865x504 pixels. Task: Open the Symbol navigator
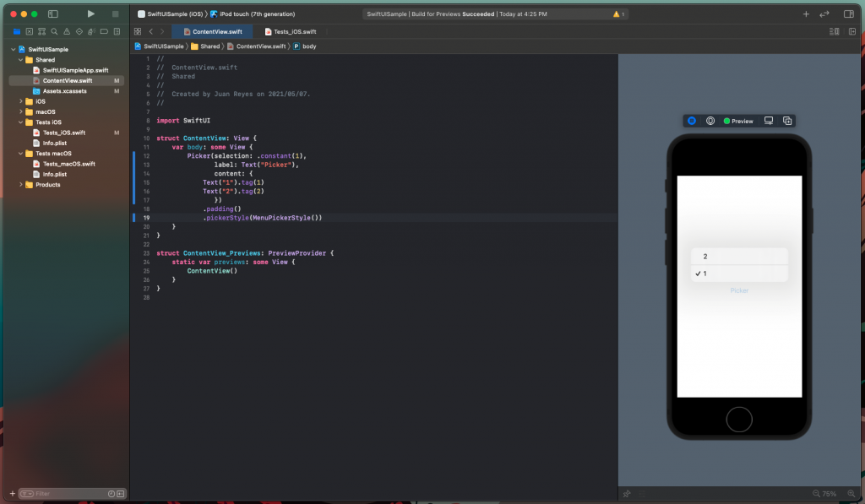(x=42, y=31)
